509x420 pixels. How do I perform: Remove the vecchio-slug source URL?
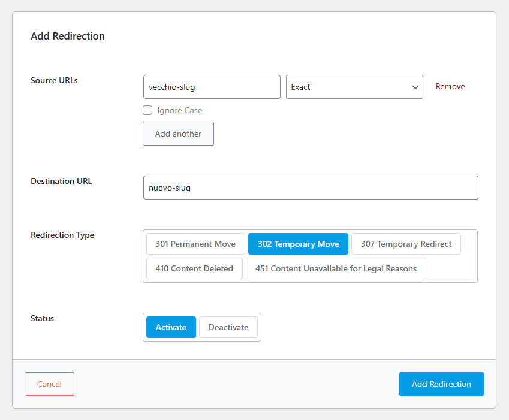[x=450, y=86]
